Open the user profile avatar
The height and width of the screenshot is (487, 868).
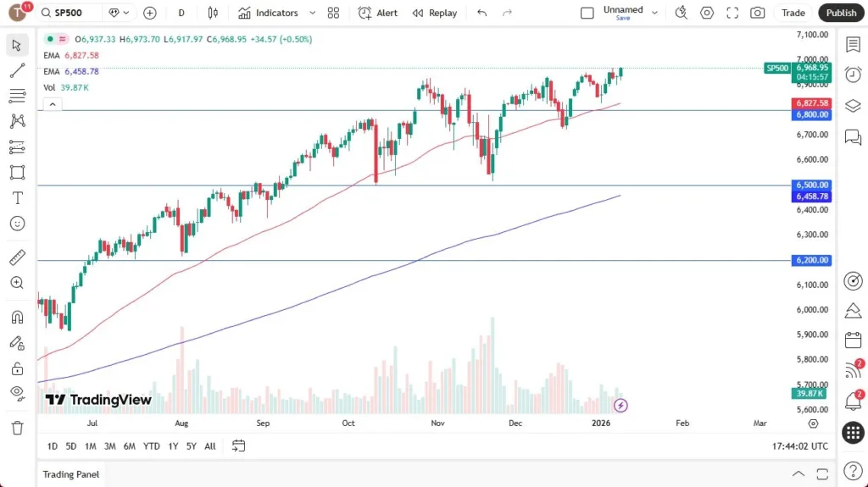point(17,12)
